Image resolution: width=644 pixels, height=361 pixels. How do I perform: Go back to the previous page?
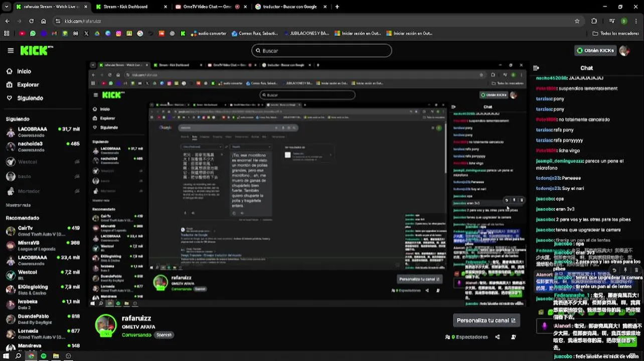[x=7, y=21]
